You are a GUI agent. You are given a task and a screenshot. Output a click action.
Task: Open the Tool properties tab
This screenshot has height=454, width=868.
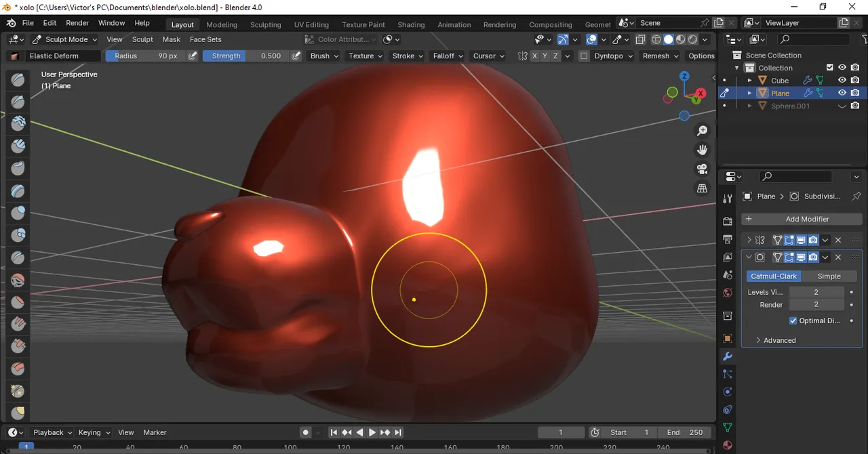pos(728,199)
